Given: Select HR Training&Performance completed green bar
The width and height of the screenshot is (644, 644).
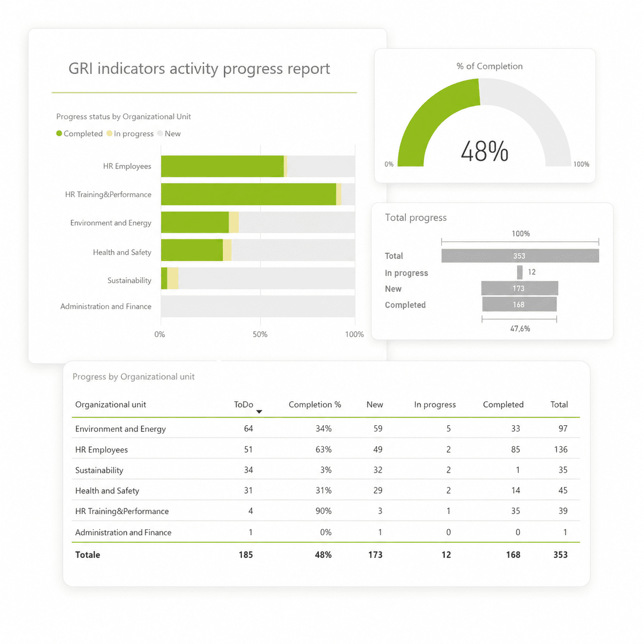Looking at the screenshot, I should [249, 194].
